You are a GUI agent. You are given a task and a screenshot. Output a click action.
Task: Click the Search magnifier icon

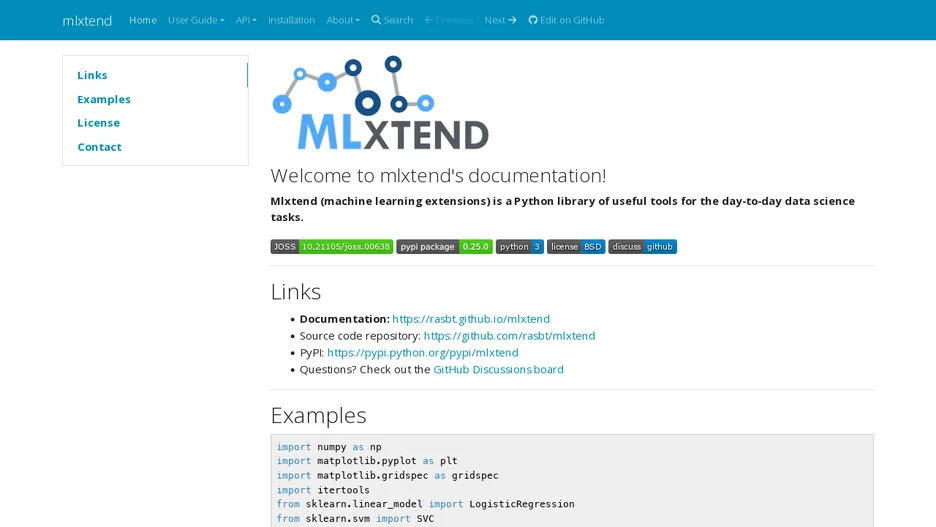[376, 20]
